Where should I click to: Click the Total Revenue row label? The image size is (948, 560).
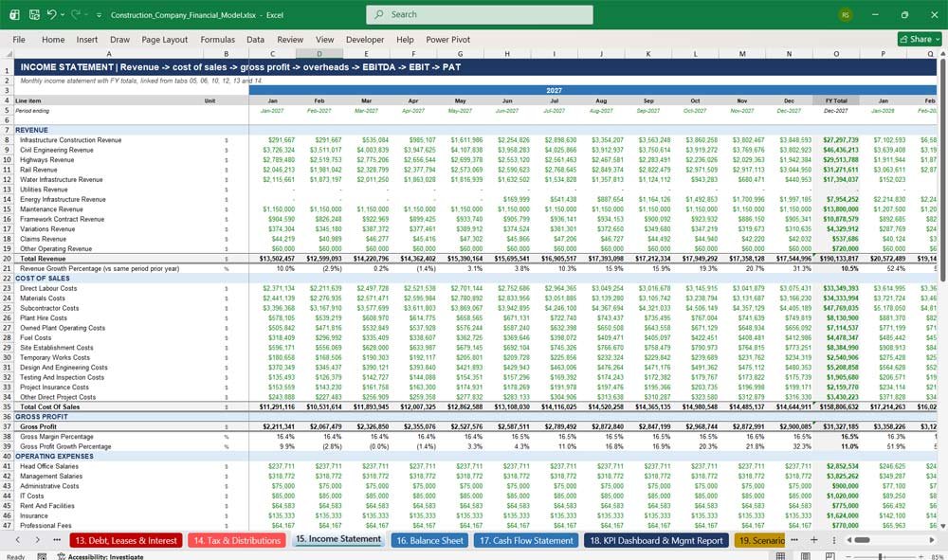click(x=43, y=259)
